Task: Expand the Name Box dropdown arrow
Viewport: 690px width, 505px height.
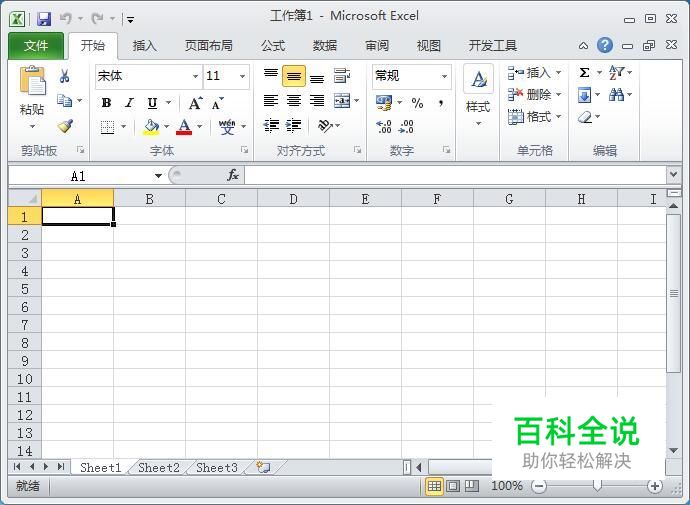Action: [x=158, y=176]
